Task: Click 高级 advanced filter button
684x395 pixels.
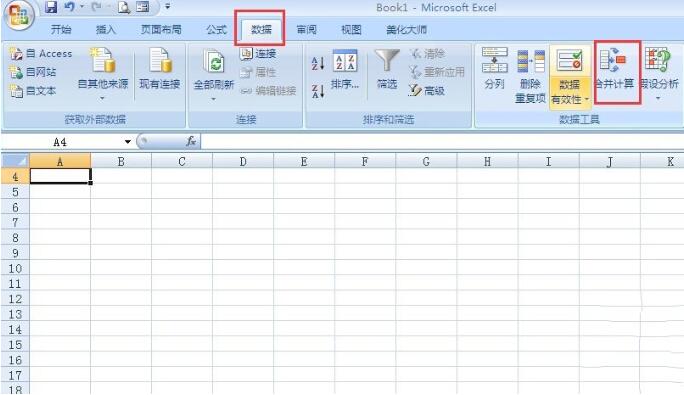Action: tap(427, 90)
